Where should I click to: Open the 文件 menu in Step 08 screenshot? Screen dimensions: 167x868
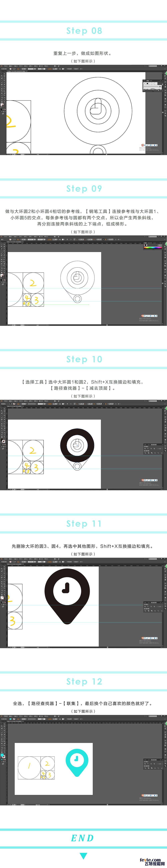click(x=5, y=66)
